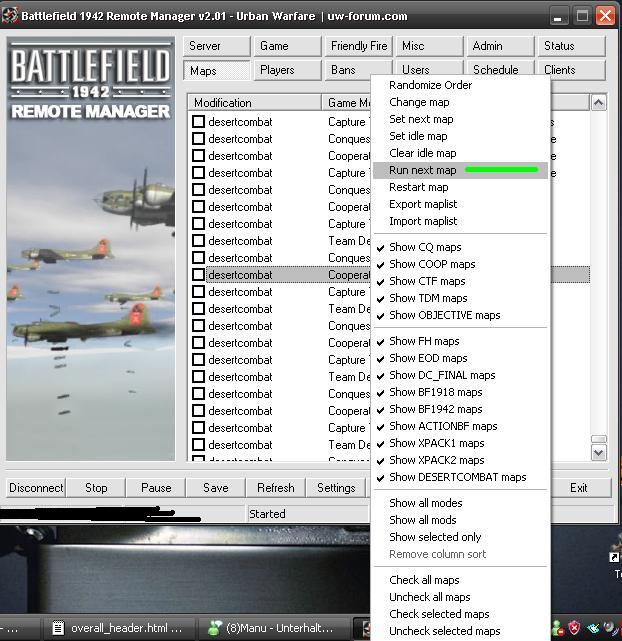
Task: Choose Check all maps
Action: (x=460, y=580)
